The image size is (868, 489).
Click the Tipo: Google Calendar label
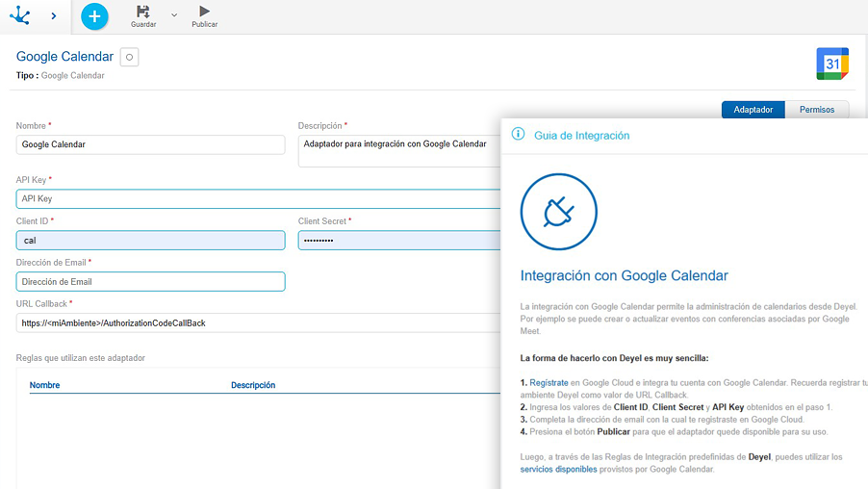point(60,75)
